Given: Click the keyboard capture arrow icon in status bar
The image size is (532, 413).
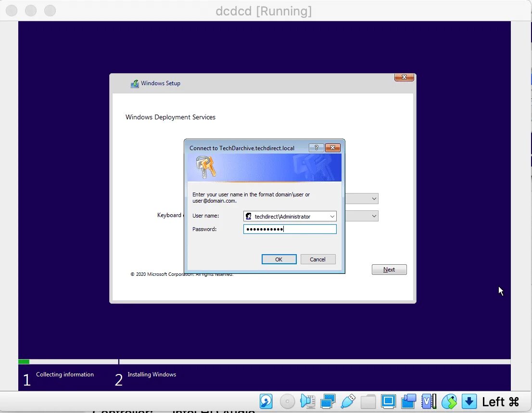Looking at the screenshot, I should (469, 401).
